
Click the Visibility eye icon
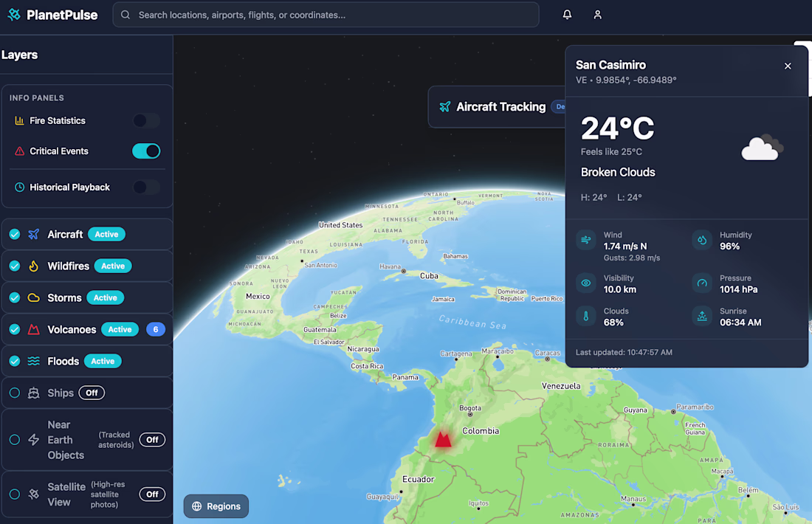(585, 283)
